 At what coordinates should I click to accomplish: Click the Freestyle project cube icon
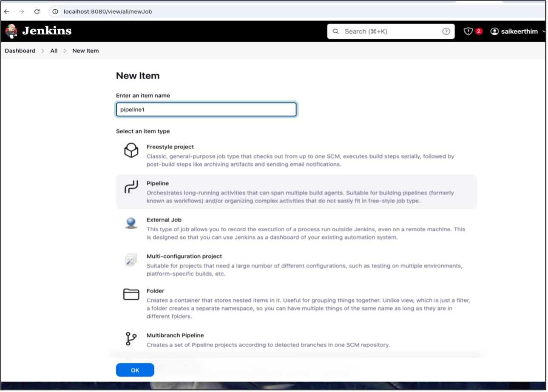tap(131, 150)
